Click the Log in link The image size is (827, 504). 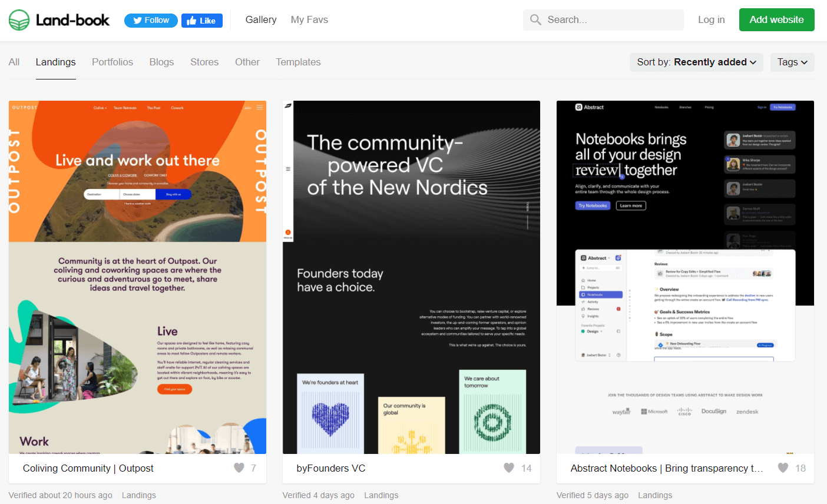(x=712, y=19)
